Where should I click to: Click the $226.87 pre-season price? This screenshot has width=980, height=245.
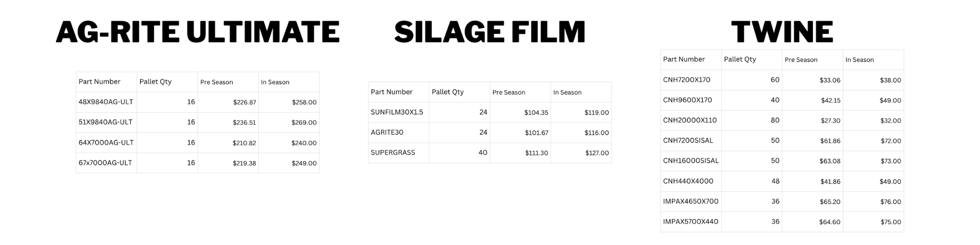coord(244,102)
